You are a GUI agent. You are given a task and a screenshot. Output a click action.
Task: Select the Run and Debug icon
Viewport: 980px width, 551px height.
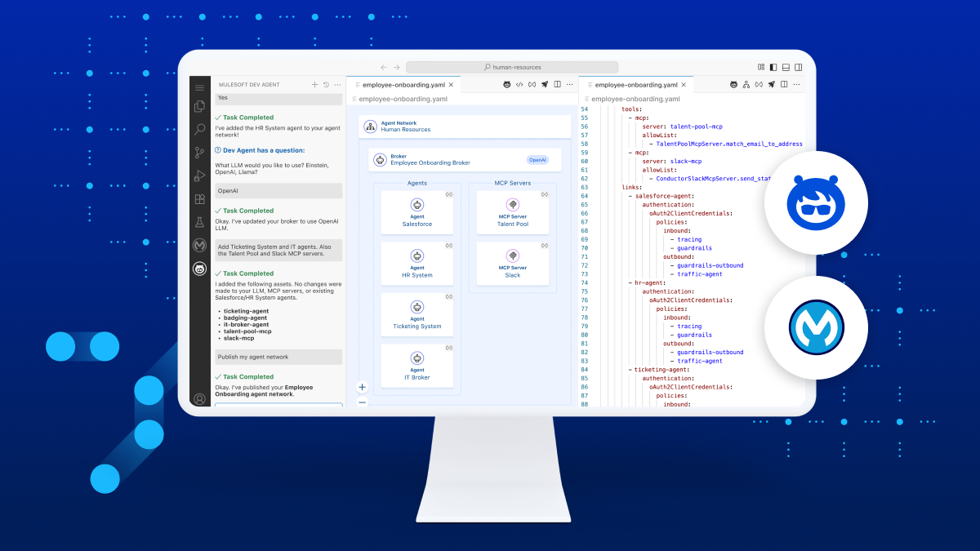pos(199,176)
